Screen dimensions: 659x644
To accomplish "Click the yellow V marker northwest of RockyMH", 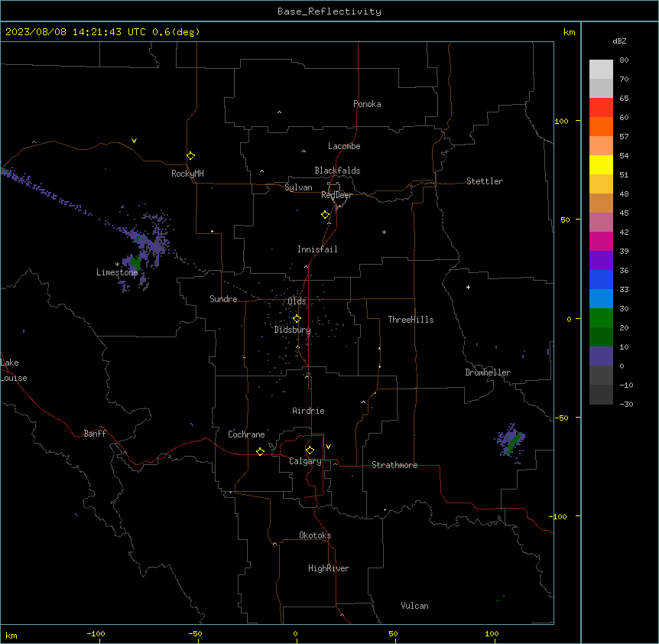I will tap(134, 141).
